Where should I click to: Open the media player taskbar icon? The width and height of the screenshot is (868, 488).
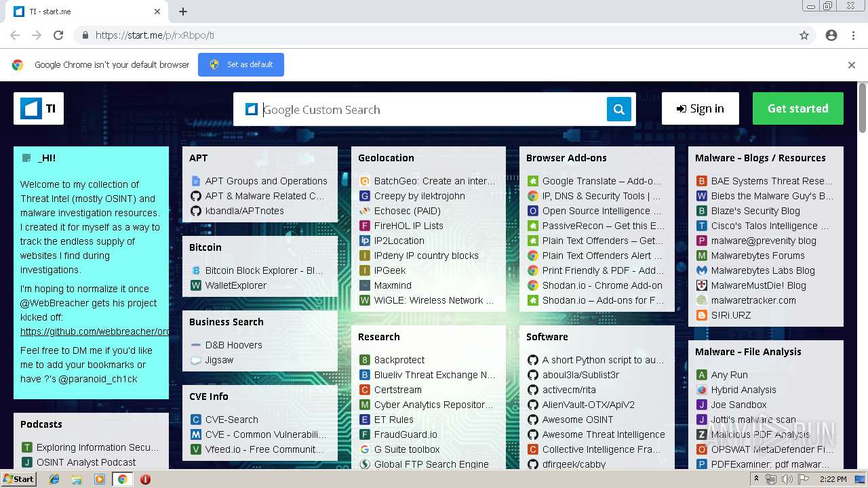[x=100, y=479]
